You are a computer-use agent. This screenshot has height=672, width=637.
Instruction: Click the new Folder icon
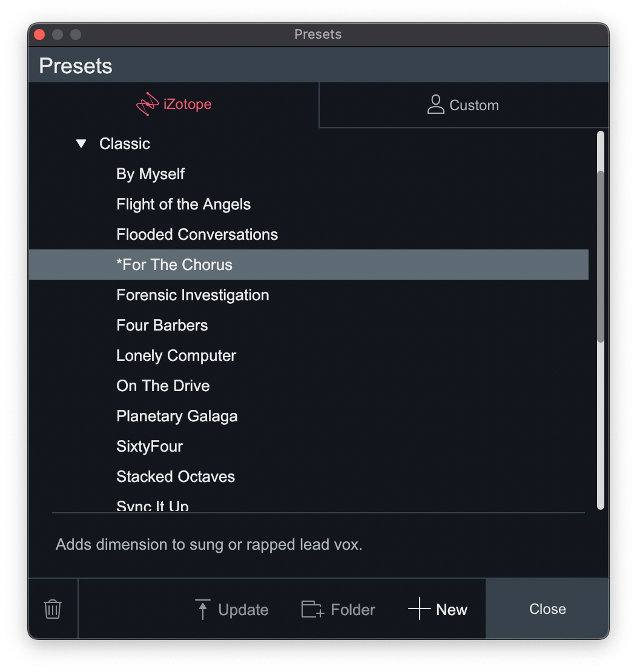[313, 609]
